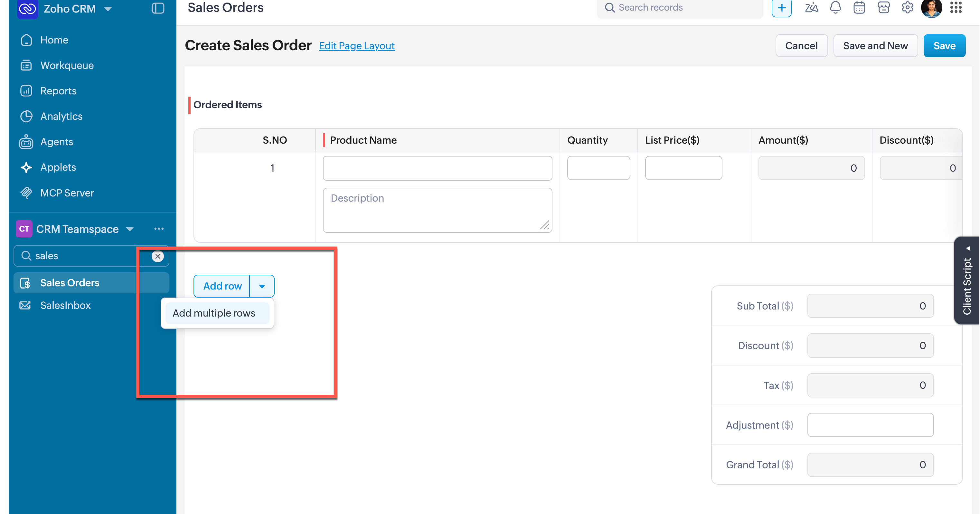Expand the Client Script side panel

point(967,281)
